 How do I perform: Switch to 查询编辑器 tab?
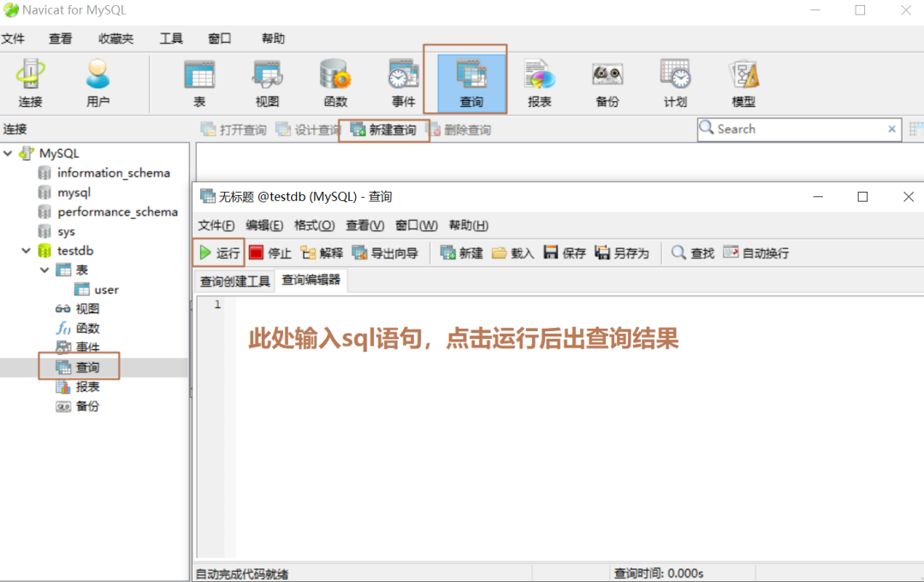point(311,280)
